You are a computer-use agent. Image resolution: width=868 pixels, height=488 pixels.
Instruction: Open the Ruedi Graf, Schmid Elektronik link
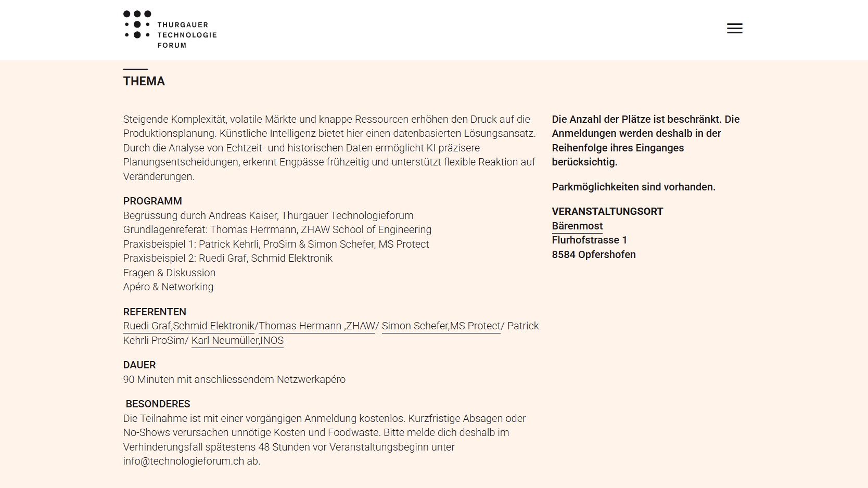[x=189, y=326]
